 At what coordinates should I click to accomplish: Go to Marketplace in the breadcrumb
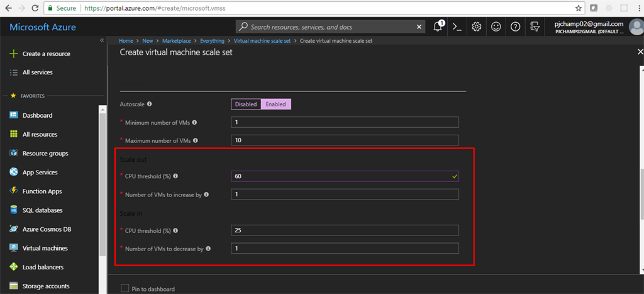pyautogui.click(x=177, y=41)
